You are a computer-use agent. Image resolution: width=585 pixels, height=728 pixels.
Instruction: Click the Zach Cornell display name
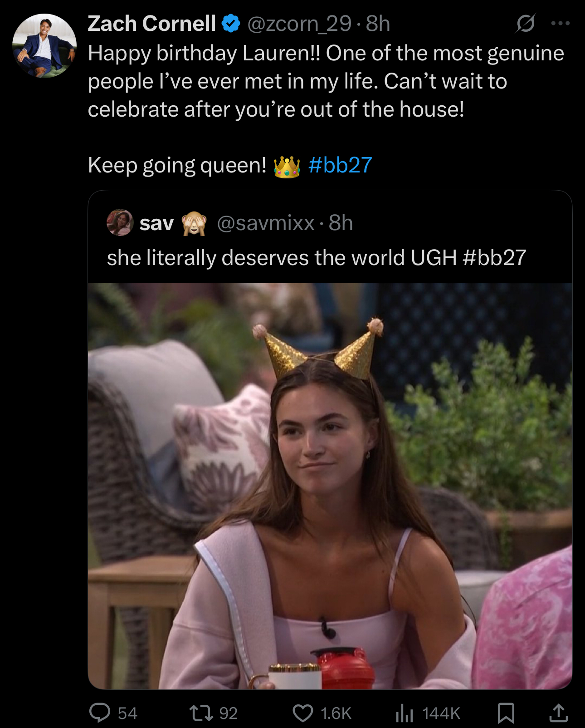[x=151, y=24]
